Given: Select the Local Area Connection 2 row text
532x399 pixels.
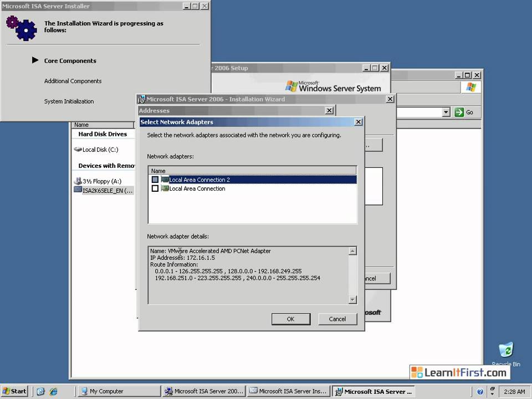Looking at the screenshot, I should pos(199,180).
